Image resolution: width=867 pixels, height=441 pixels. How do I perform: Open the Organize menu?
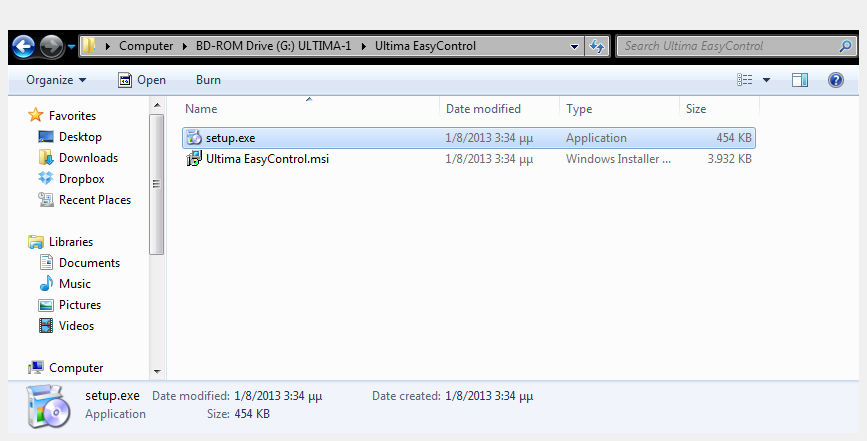(56, 80)
